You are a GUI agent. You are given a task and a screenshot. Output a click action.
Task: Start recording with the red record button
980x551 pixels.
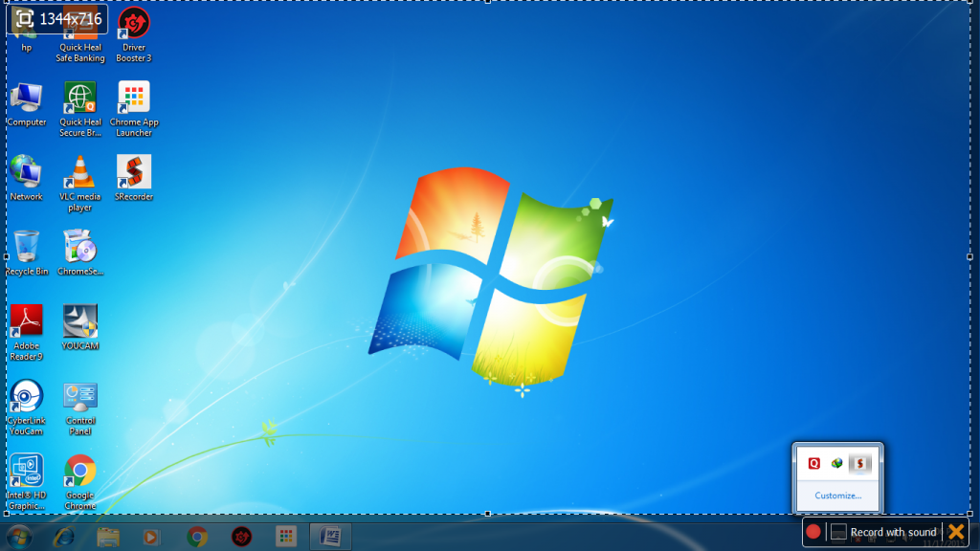pyautogui.click(x=813, y=532)
